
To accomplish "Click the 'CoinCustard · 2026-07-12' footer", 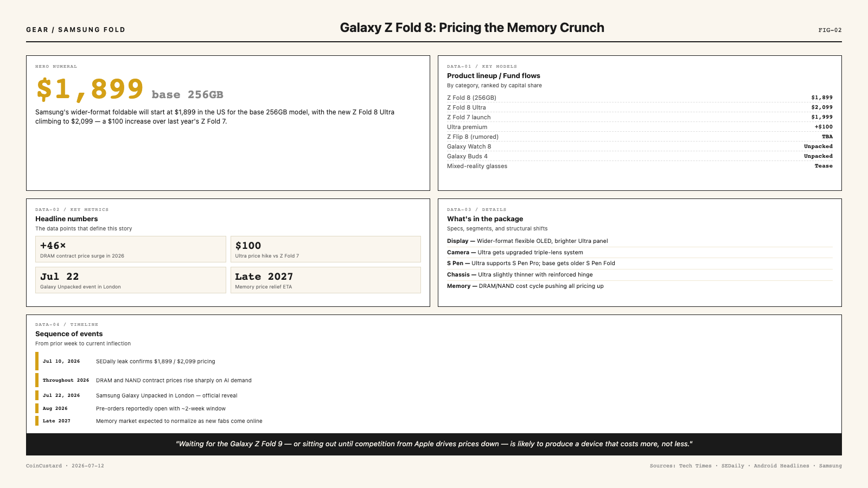I will tap(65, 466).
